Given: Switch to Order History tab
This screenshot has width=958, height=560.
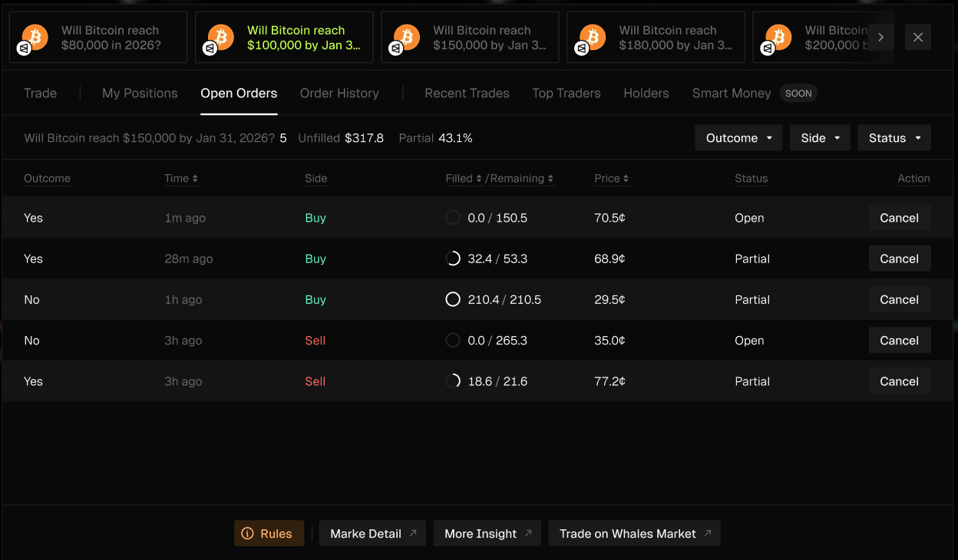Looking at the screenshot, I should [x=339, y=94].
